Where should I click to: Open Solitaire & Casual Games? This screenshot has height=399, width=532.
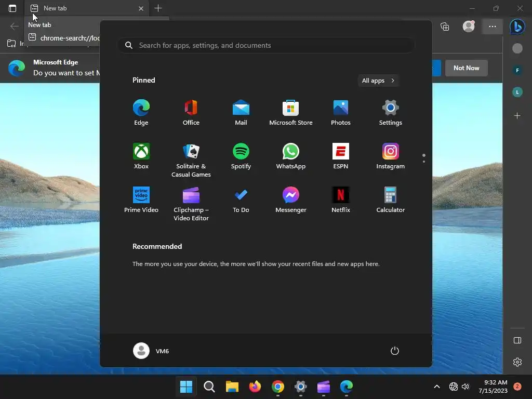point(191,160)
